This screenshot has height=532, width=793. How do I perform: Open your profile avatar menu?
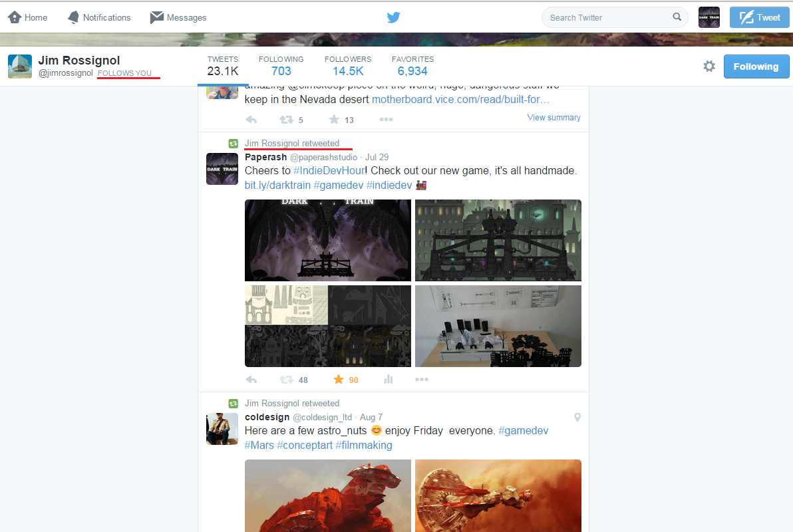pos(709,17)
